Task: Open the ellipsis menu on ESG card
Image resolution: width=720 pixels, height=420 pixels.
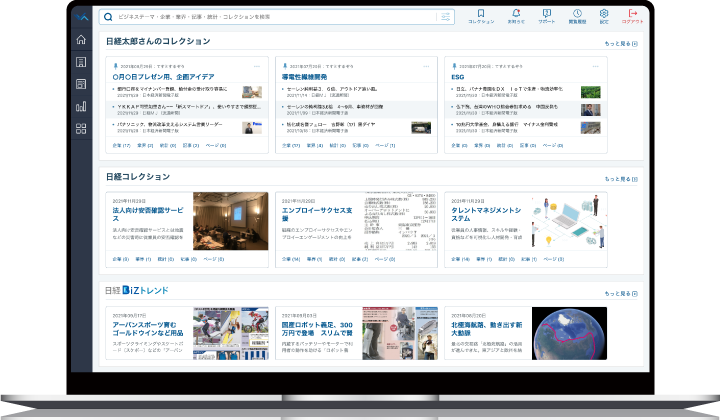Action: click(x=596, y=67)
